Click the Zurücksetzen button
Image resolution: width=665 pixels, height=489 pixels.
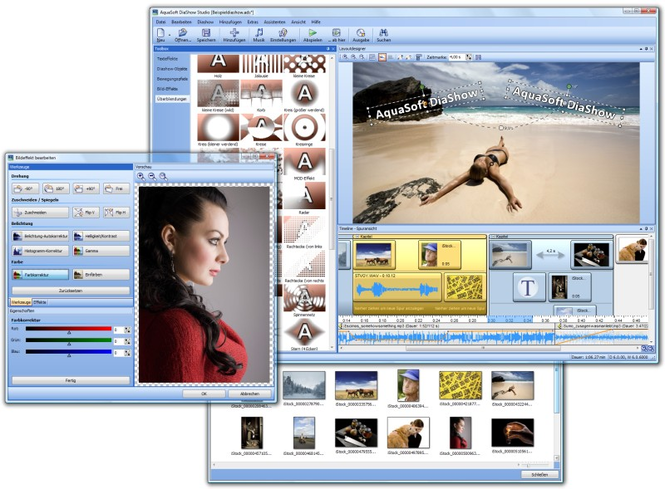point(70,291)
